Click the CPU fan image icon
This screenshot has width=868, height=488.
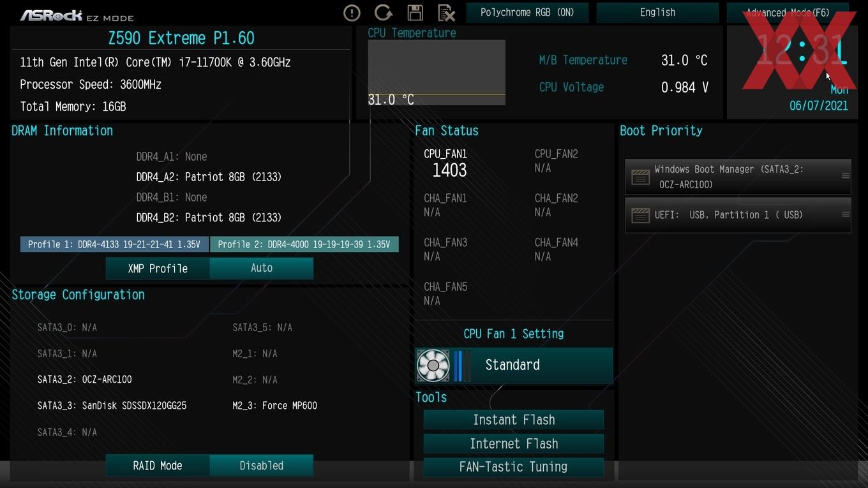pos(433,366)
